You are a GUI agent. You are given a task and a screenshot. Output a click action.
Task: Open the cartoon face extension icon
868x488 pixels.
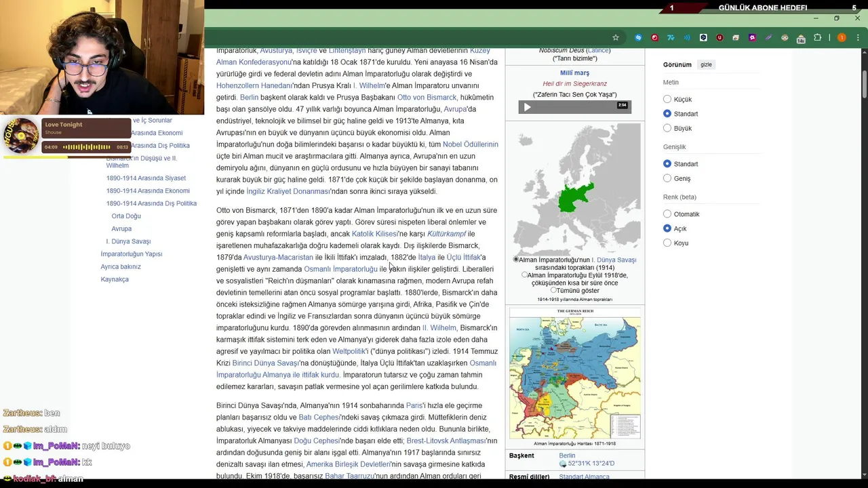tap(785, 37)
